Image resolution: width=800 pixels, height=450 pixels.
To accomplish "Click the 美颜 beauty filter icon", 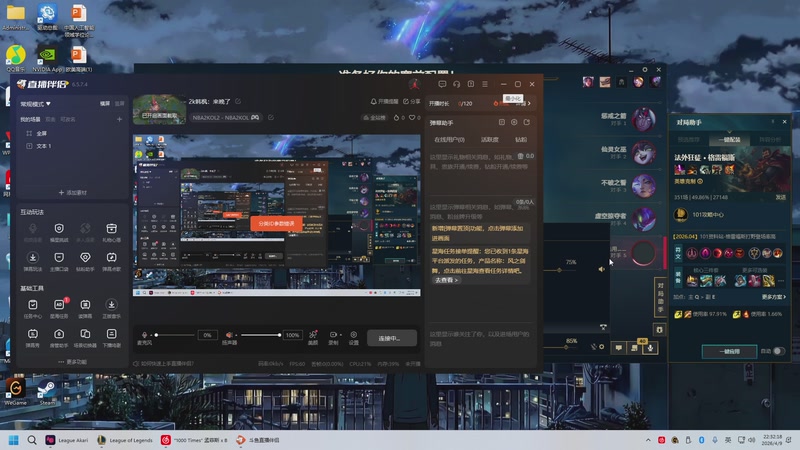I will pyautogui.click(x=313, y=335).
